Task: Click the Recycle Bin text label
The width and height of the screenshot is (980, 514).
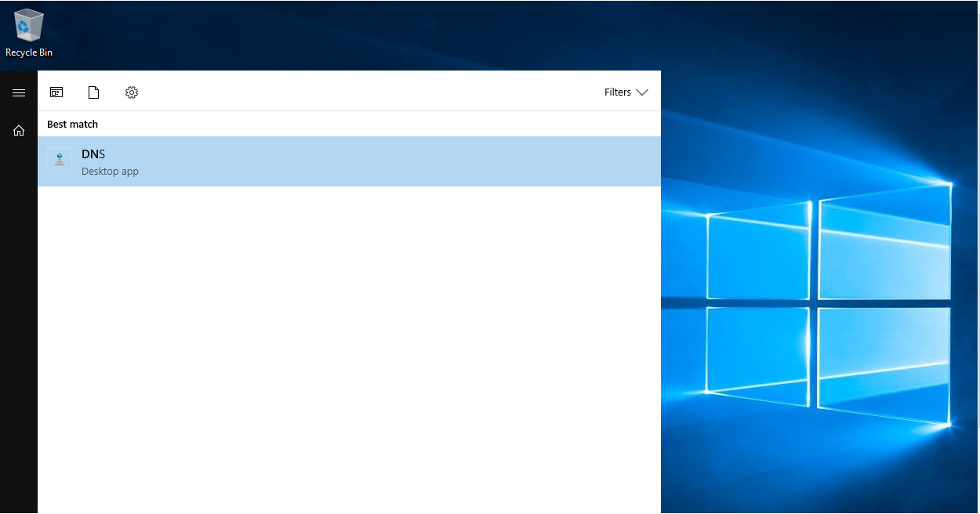Action: (29, 52)
